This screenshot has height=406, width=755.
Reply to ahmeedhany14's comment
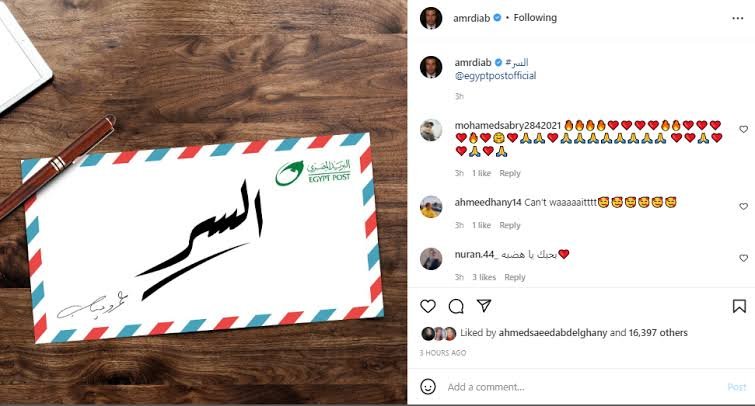(510, 225)
